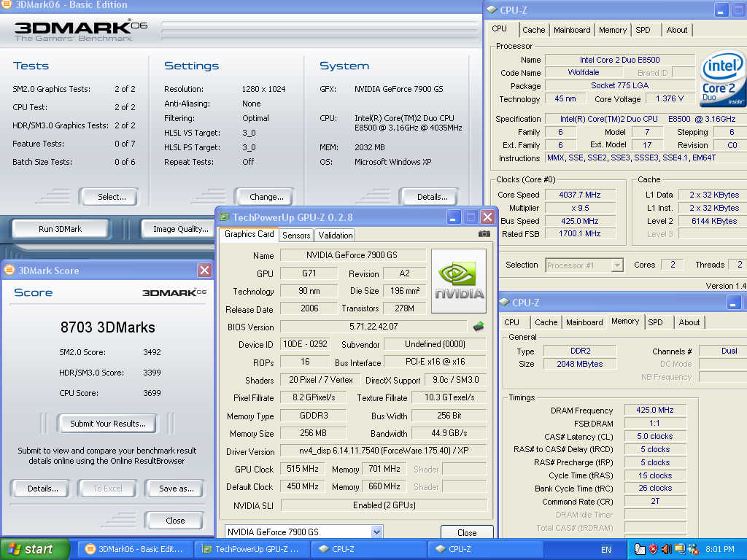Image resolution: width=747 pixels, height=560 pixels.
Task: Click the CAS# Latency value 5.0 clocks
Action: (654, 436)
